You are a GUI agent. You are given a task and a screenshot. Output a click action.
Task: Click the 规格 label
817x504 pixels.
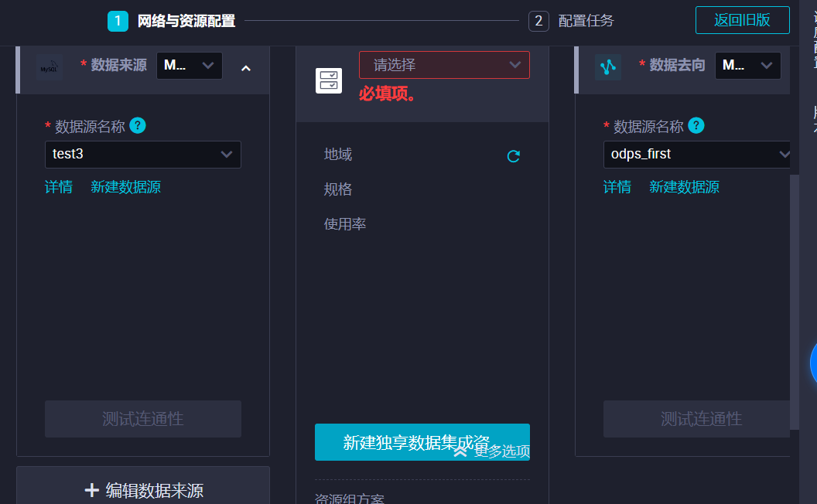coord(337,189)
